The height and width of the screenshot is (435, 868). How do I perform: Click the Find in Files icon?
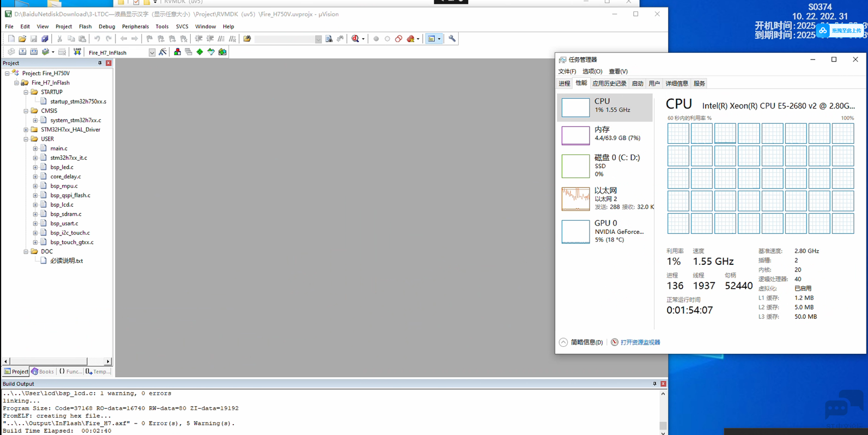[247, 39]
